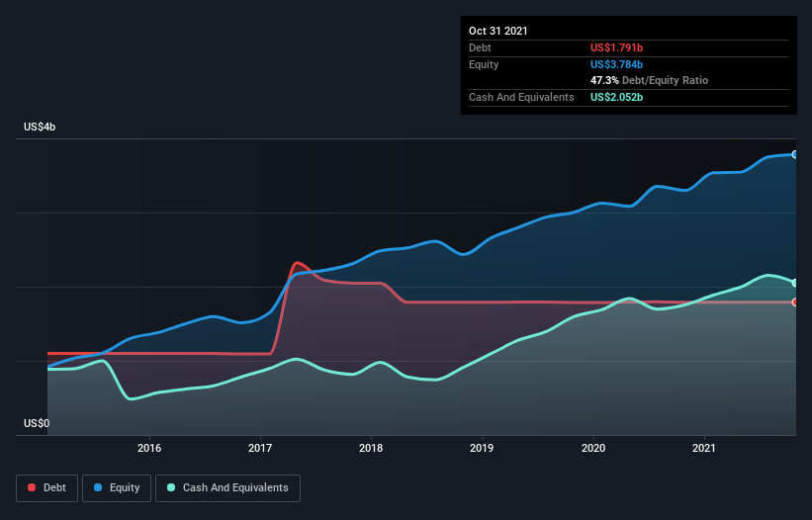The height and width of the screenshot is (520, 812).
Task: Toggle the Debt series legend button
Action: (46, 488)
